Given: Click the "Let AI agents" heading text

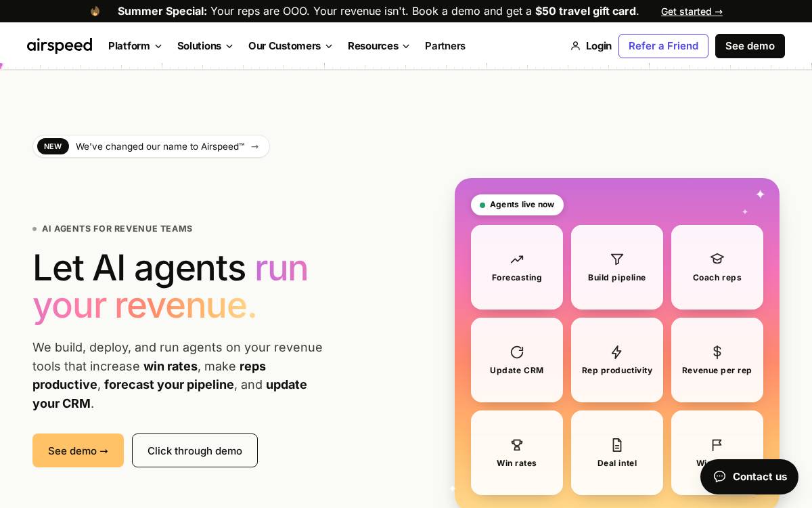Looking at the screenshot, I should pyautogui.click(x=139, y=268).
